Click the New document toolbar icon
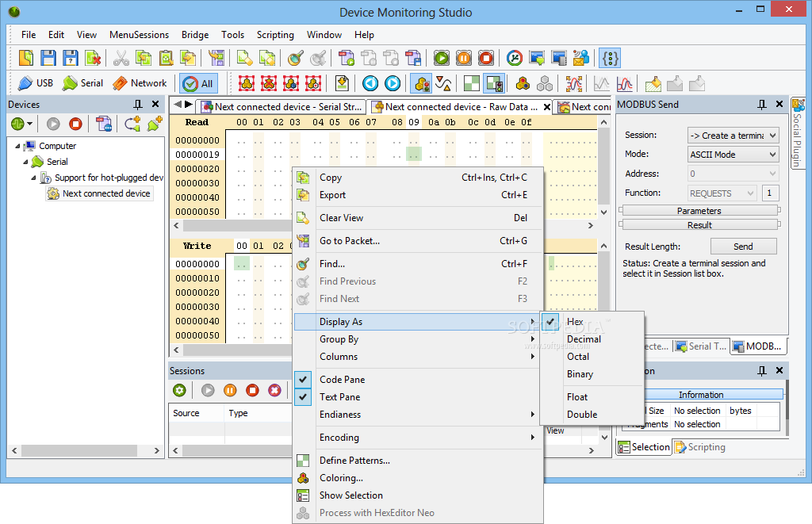The image size is (812, 524). (26, 58)
